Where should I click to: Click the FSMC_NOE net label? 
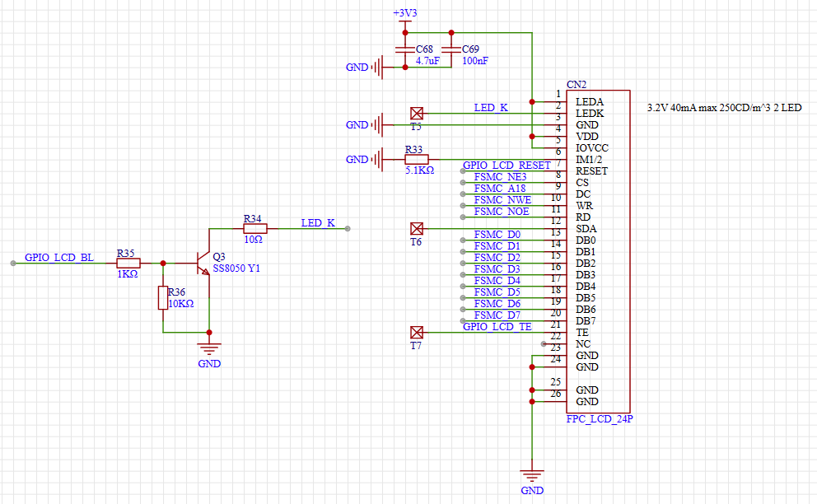(x=502, y=211)
